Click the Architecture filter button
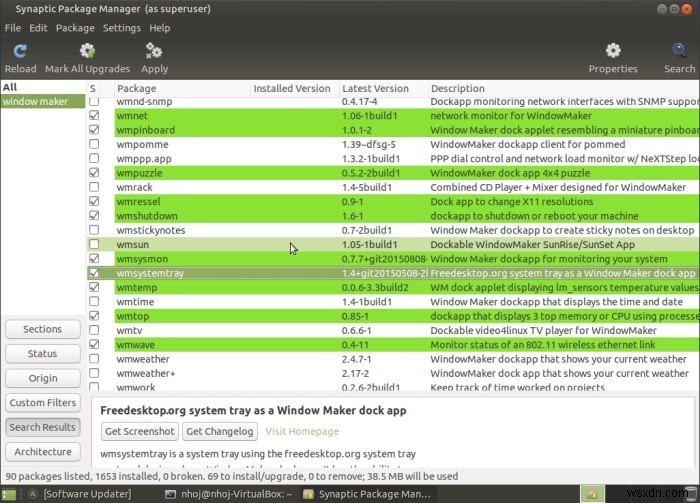The height and width of the screenshot is (503, 700). coord(43,452)
